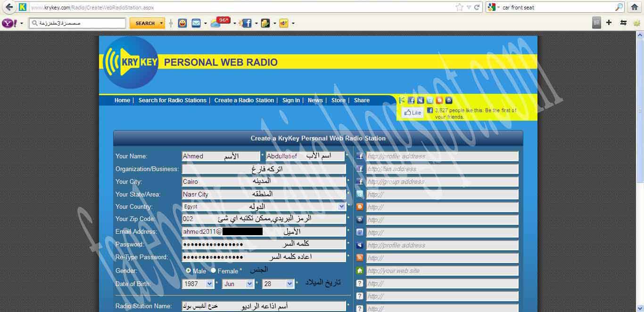The image size is (644, 312).
Task: Expand the Yahoo logo dropdown arrow
Action: [x=22, y=23]
